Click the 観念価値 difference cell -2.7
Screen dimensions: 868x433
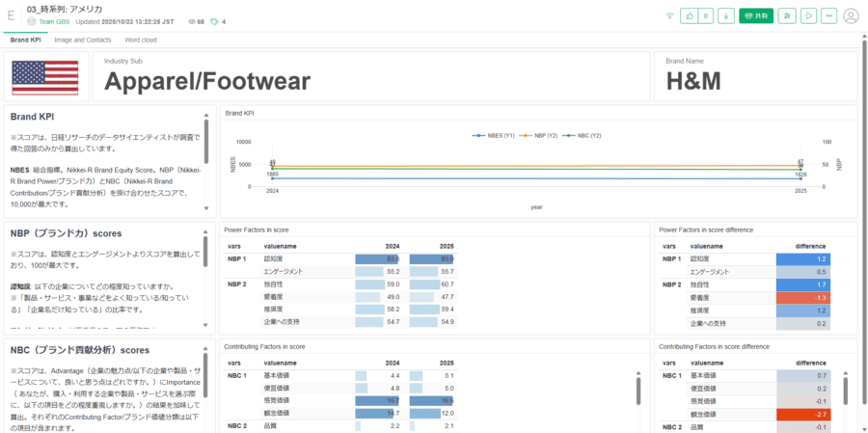(803, 414)
